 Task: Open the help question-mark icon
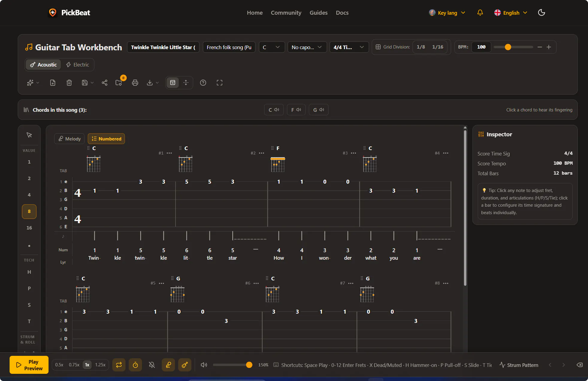click(x=203, y=83)
